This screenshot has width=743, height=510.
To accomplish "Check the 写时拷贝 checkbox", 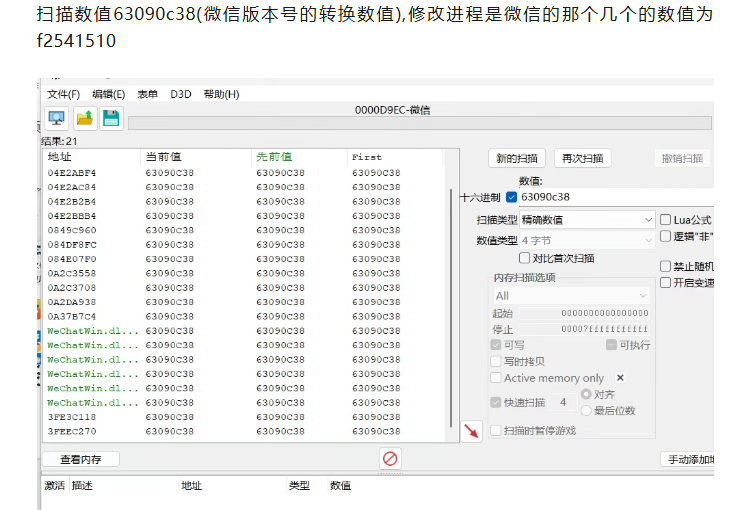I will pos(496,361).
